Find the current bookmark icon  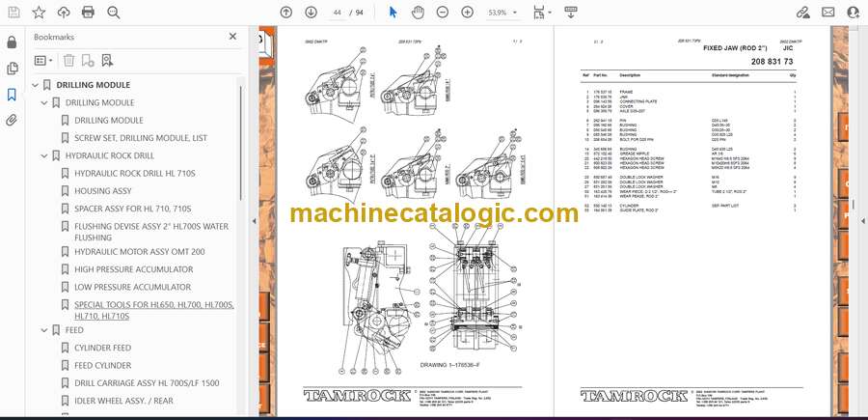107,61
